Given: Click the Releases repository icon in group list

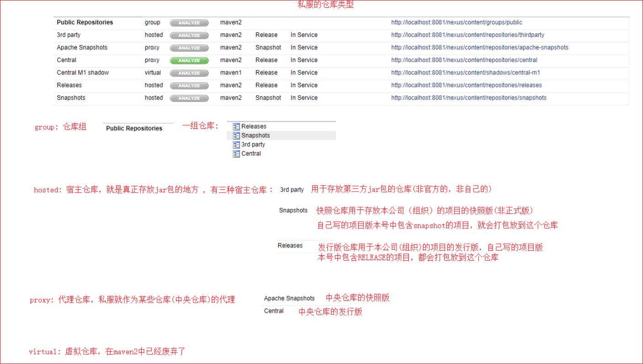Looking at the screenshot, I should [x=236, y=127].
